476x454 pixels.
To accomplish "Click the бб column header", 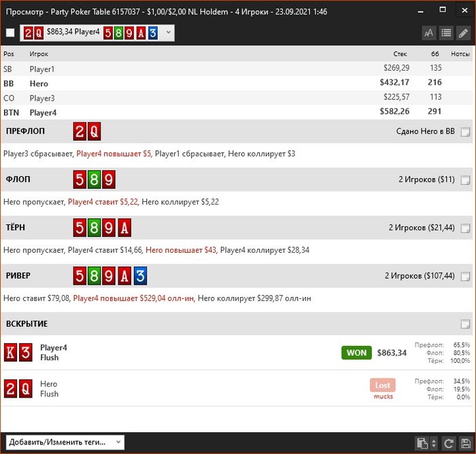I will coord(435,54).
